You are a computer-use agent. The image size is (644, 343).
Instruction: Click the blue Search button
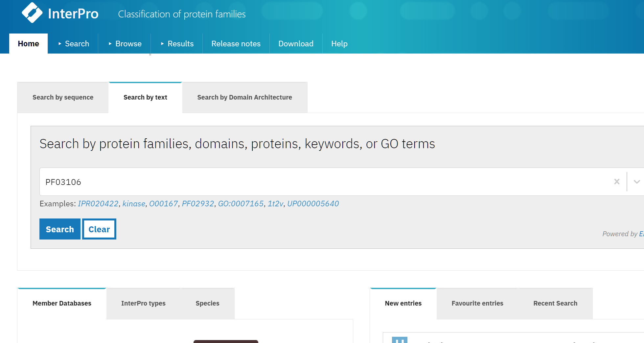[60, 229]
